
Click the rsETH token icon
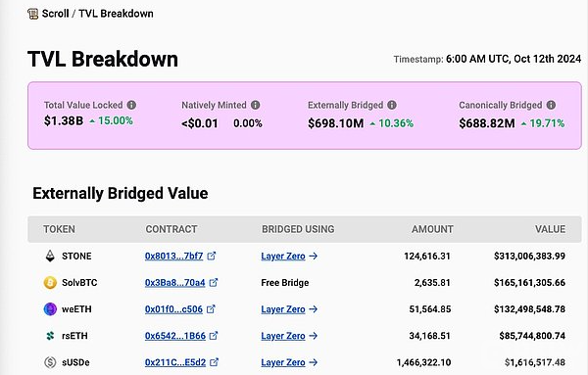(x=50, y=336)
